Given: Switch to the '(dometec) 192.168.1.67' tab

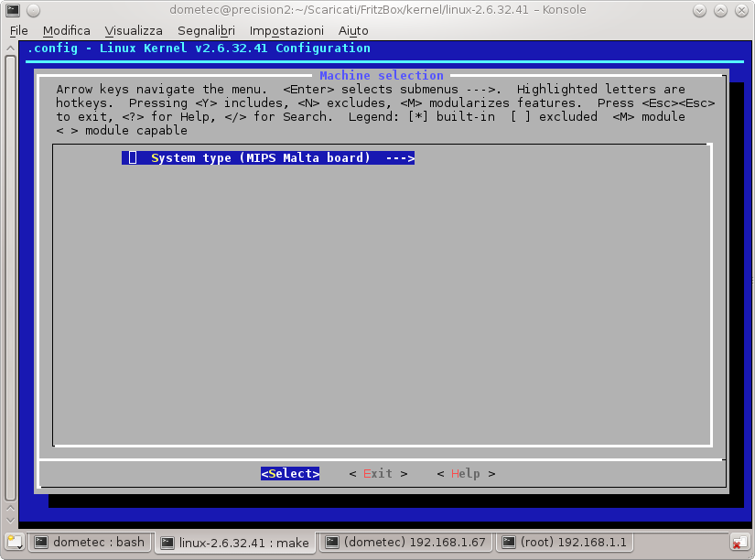Looking at the screenshot, I should pyautogui.click(x=405, y=542).
